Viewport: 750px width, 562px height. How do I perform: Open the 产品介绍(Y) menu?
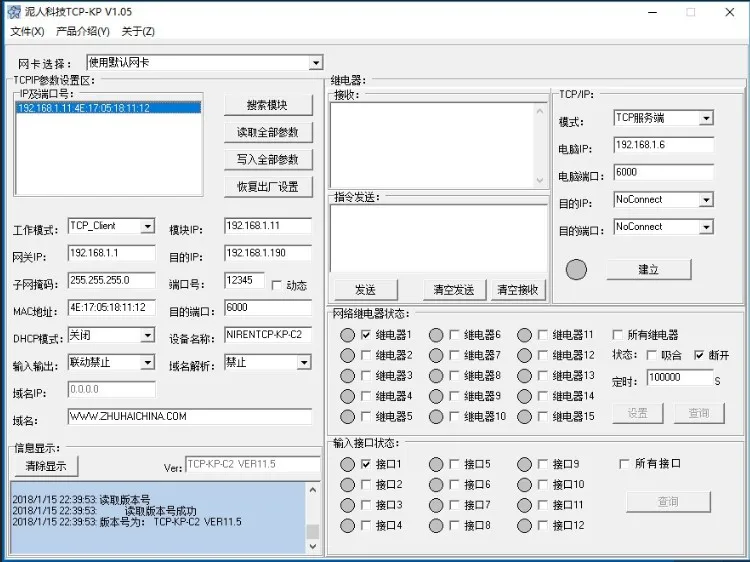click(x=83, y=32)
